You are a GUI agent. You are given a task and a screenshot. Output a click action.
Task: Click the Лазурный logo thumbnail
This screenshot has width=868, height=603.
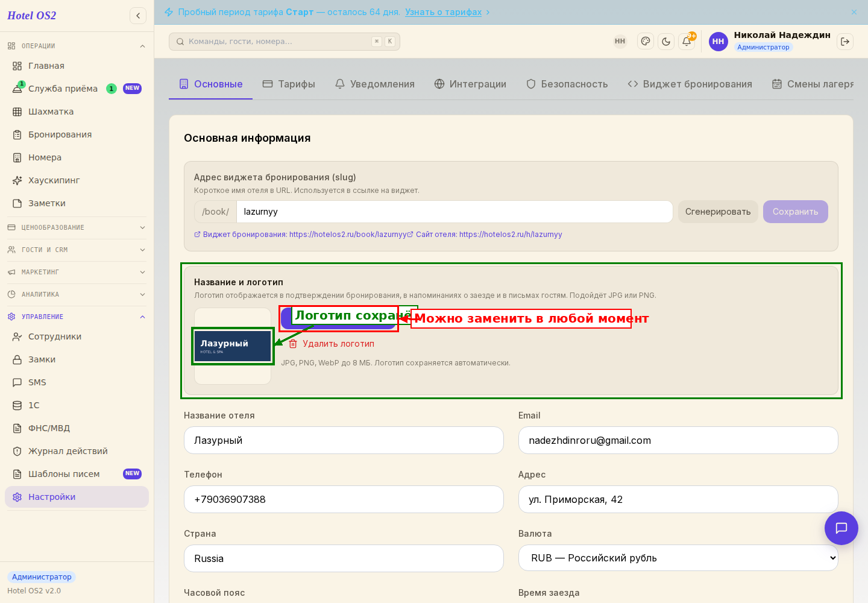point(233,346)
